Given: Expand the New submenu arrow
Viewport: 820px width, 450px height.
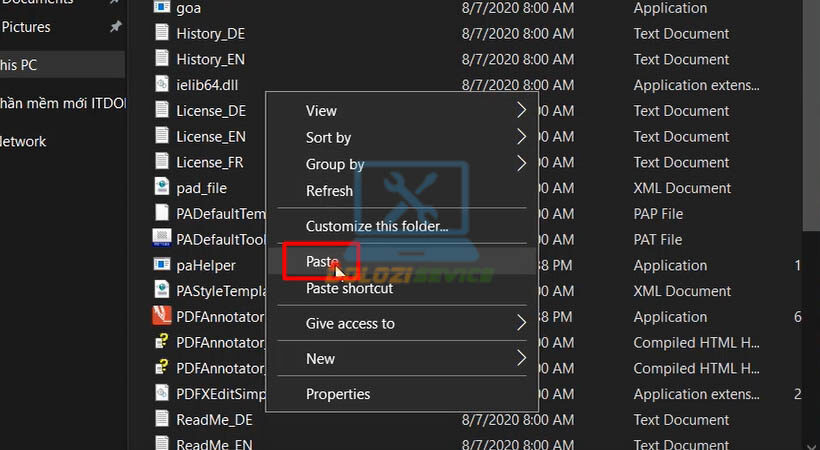Looking at the screenshot, I should coord(521,358).
